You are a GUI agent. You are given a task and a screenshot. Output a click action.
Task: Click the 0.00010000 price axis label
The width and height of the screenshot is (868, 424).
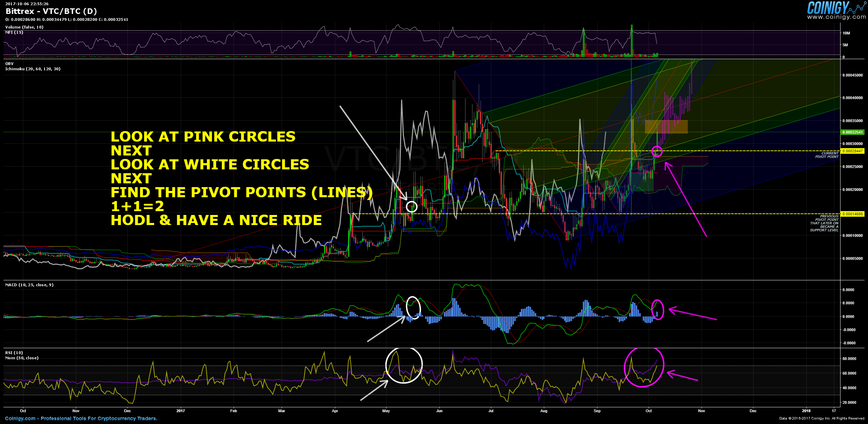852,235
